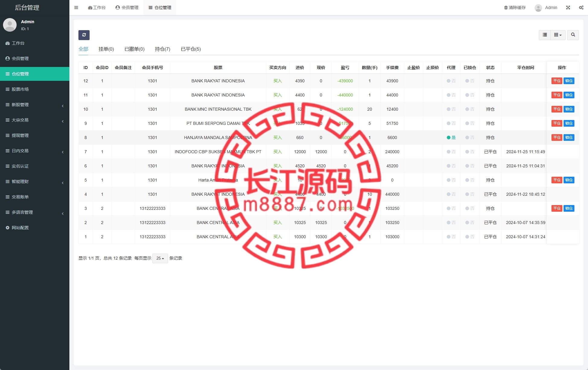Image resolution: width=588 pixels, height=370 pixels.
Task: Toggle 代理 switch for ID 11
Action: coord(451,95)
